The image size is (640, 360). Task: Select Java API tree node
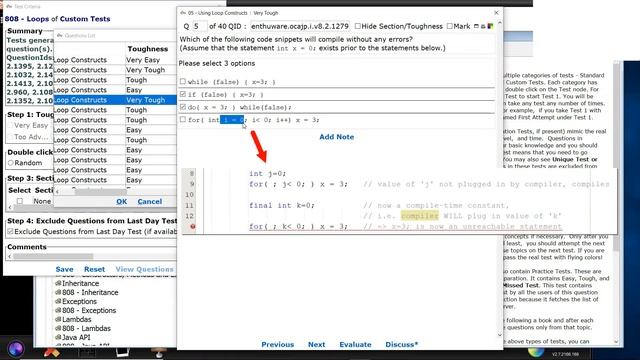pyautogui.click(x=76, y=337)
